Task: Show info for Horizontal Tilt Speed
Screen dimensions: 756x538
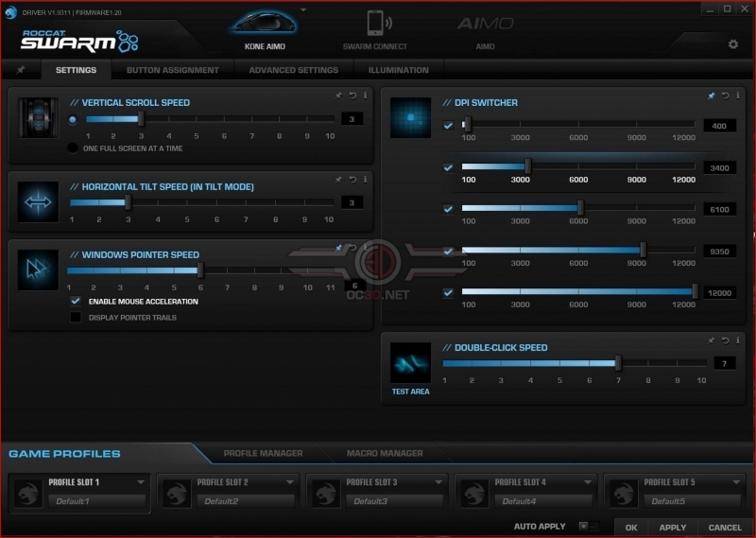Action: (x=365, y=180)
